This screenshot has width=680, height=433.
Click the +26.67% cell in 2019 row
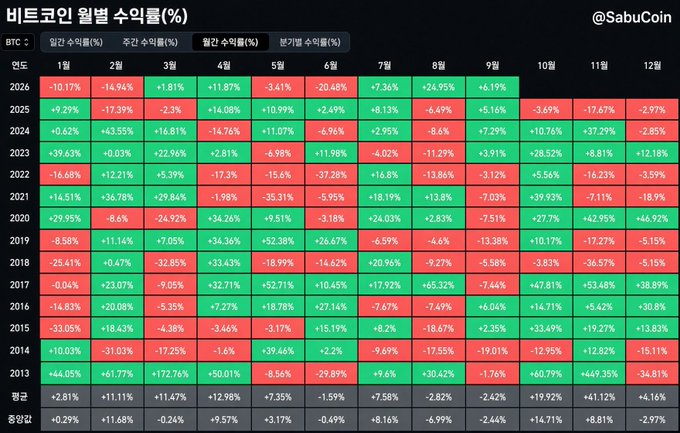pos(331,241)
